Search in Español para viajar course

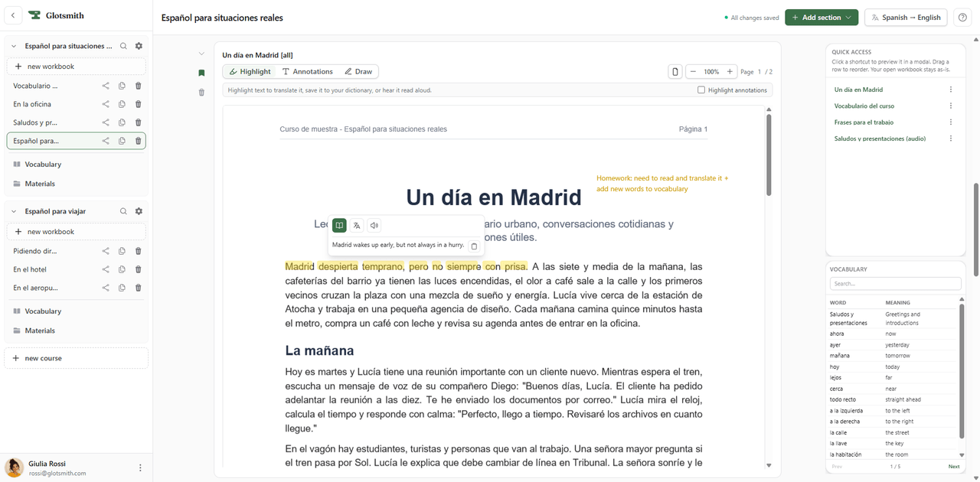tap(123, 211)
